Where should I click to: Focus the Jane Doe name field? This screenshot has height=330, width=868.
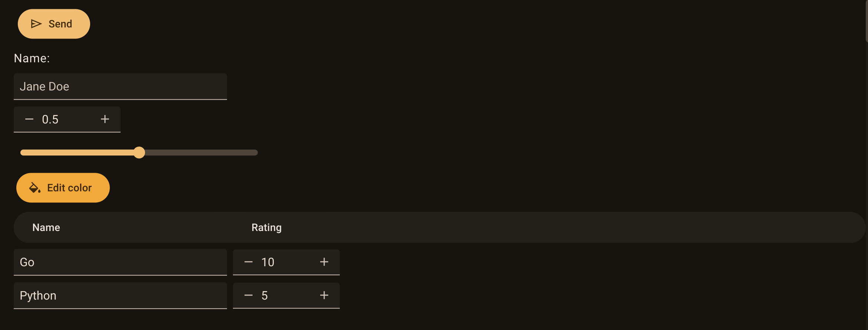[x=120, y=86]
